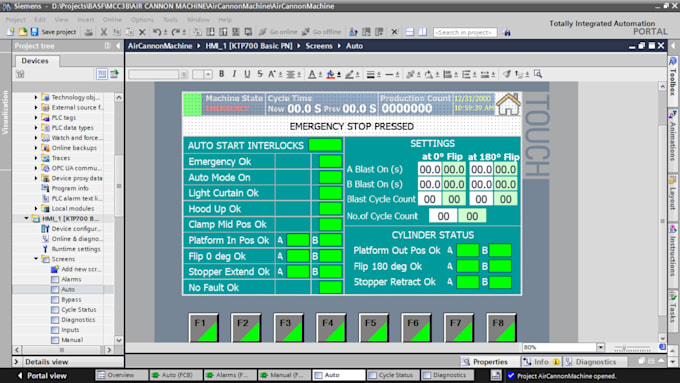
Task: Expand the Technology objects tree node
Action: point(36,97)
